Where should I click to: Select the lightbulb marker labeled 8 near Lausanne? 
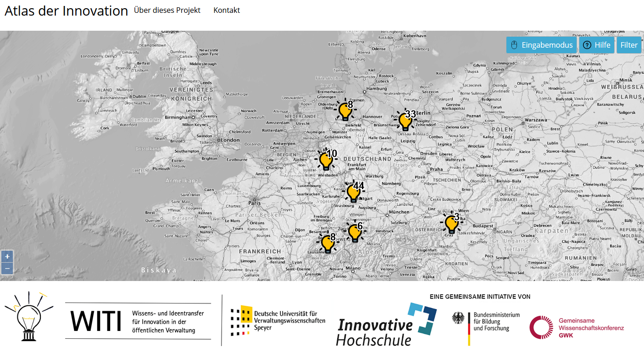click(x=328, y=243)
